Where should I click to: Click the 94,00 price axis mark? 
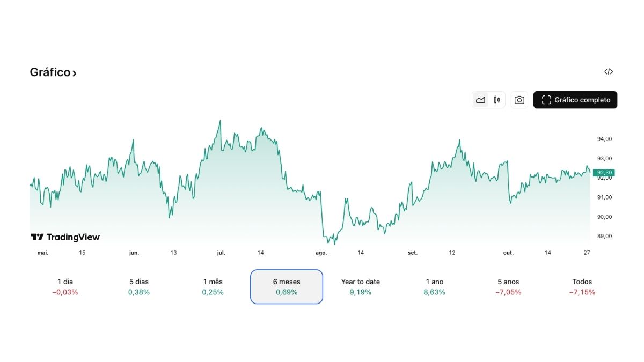pos(603,138)
